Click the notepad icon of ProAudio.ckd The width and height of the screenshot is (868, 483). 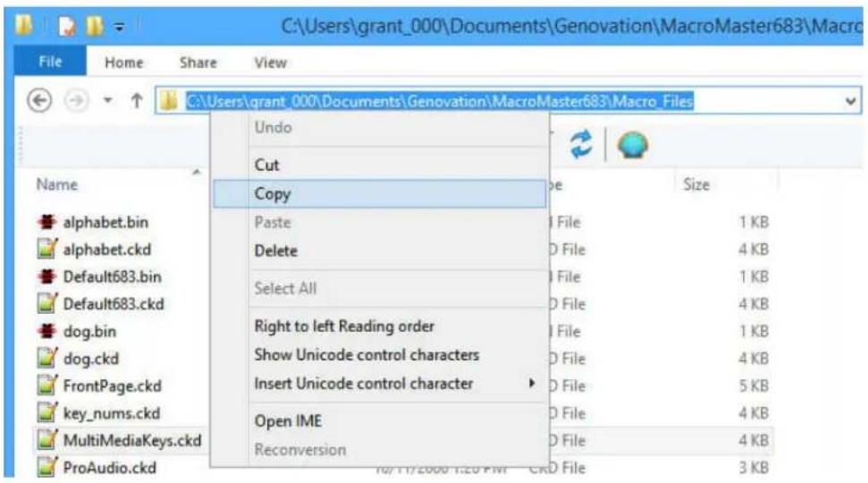pyautogui.click(x=47, y=467)
